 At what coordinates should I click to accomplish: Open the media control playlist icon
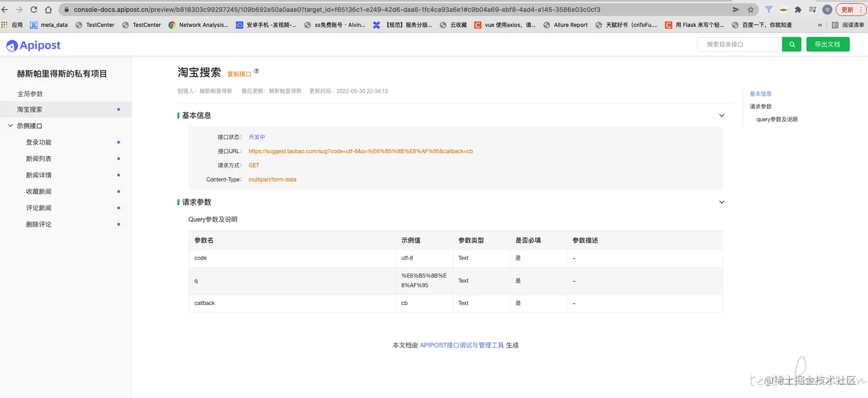tap(812, 10)
